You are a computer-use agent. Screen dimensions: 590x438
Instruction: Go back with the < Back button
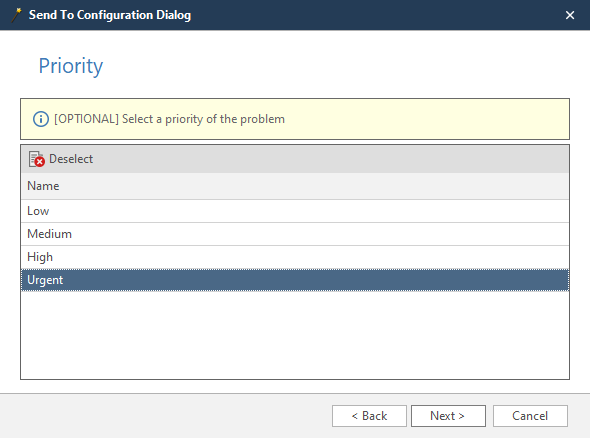coord(369,416)
